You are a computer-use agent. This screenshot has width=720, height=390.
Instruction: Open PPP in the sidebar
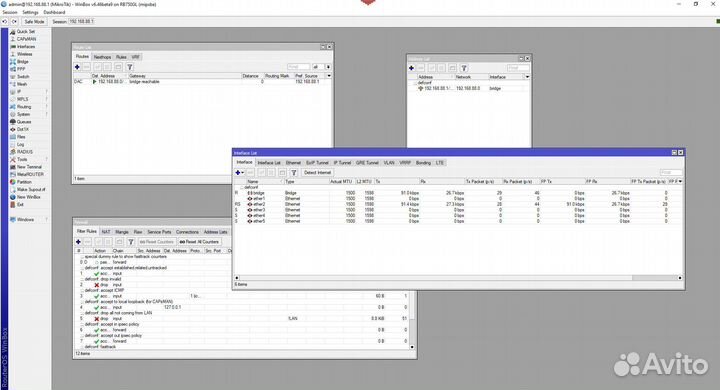coord(21,69)
